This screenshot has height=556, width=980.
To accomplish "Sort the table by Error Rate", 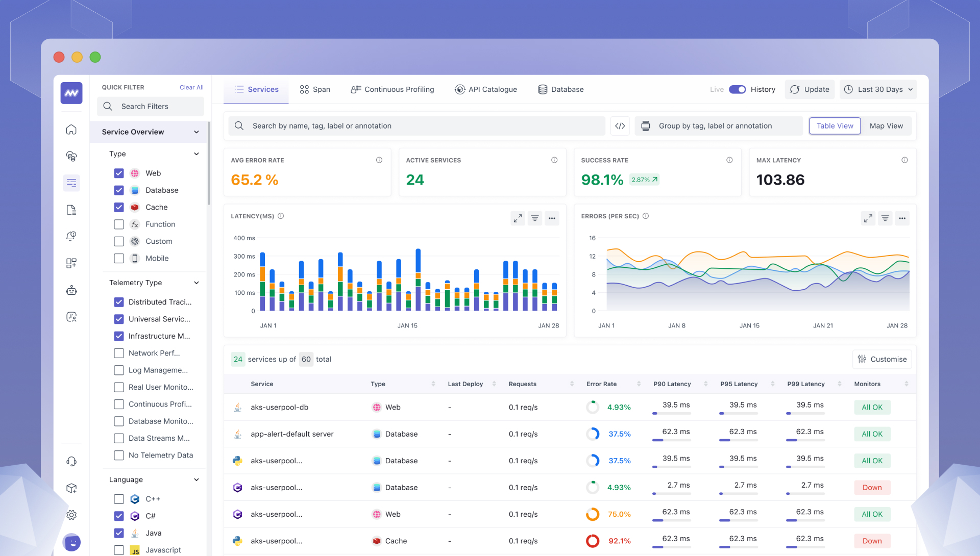I will (638, 384).
